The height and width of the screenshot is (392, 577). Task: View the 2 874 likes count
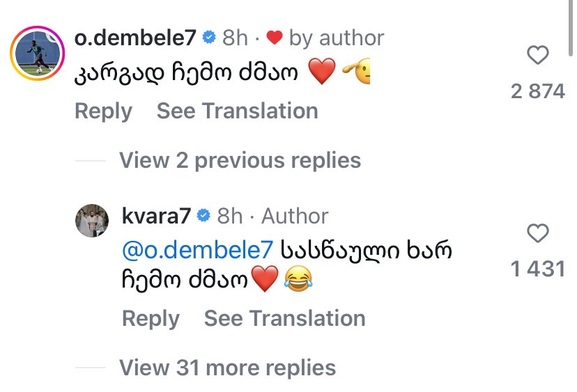[537, 91]
